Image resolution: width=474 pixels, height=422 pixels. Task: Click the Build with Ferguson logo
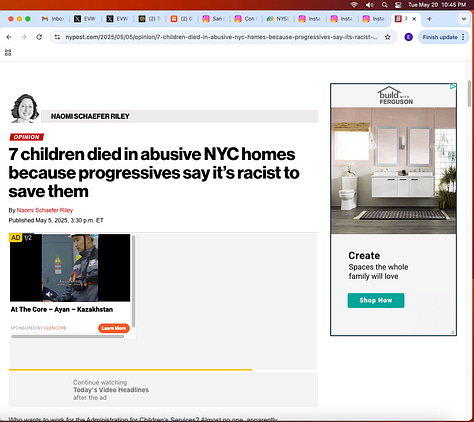point(395,96)
